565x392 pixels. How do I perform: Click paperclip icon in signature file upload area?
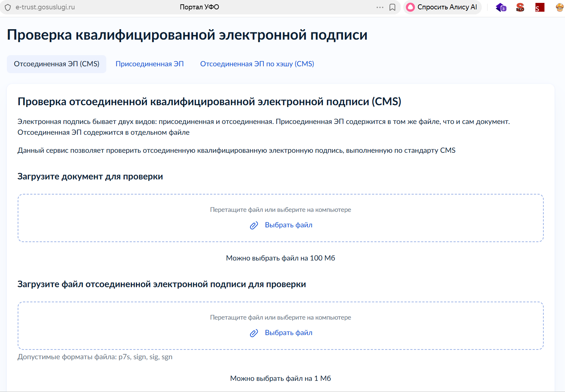click(x=254, y=333)
